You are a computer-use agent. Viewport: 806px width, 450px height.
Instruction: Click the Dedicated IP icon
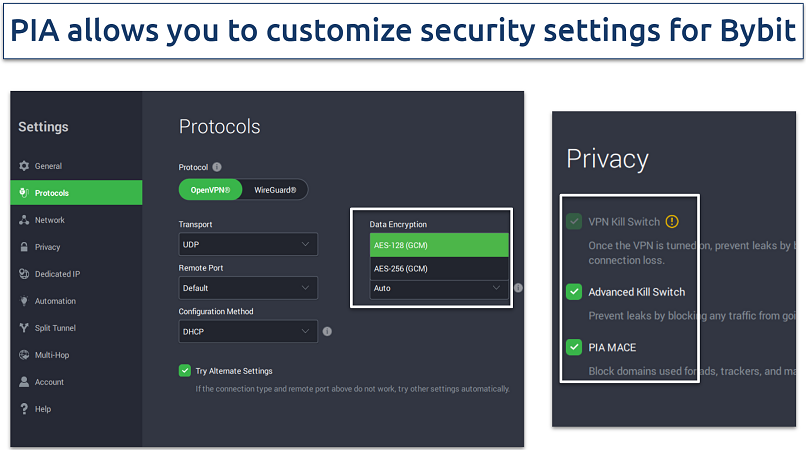pos(25,274)
